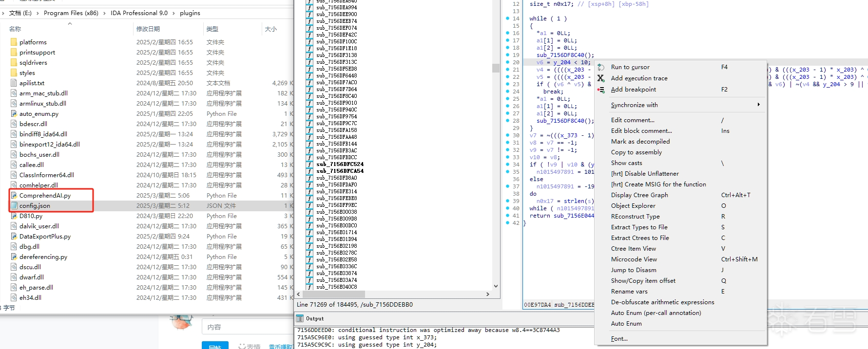Click the 修改日期 column header

click(148, 29)
